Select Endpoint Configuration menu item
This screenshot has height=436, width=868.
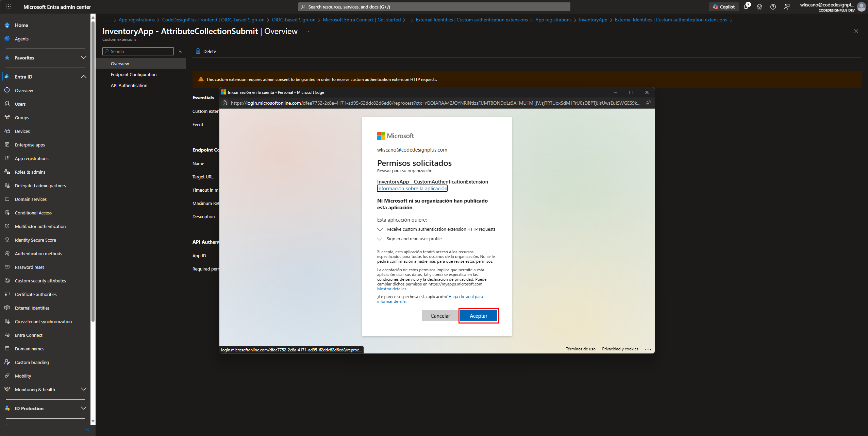[141, 74]
